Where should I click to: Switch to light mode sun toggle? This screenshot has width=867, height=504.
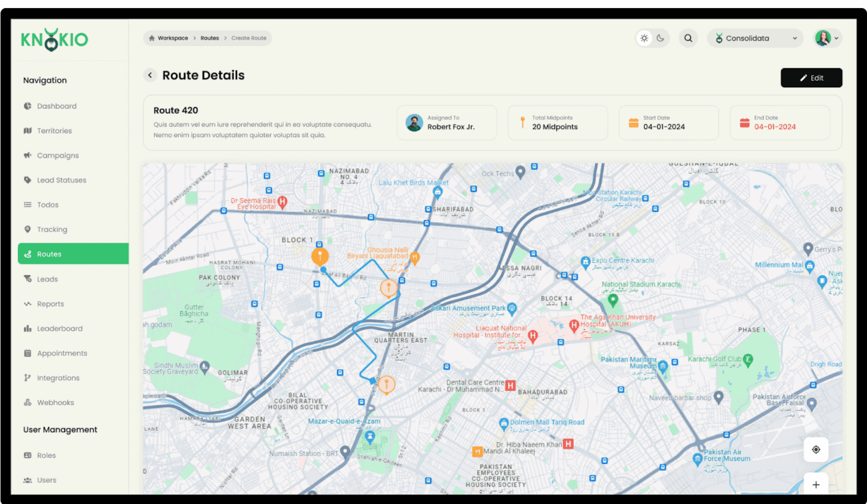point(644,38)
